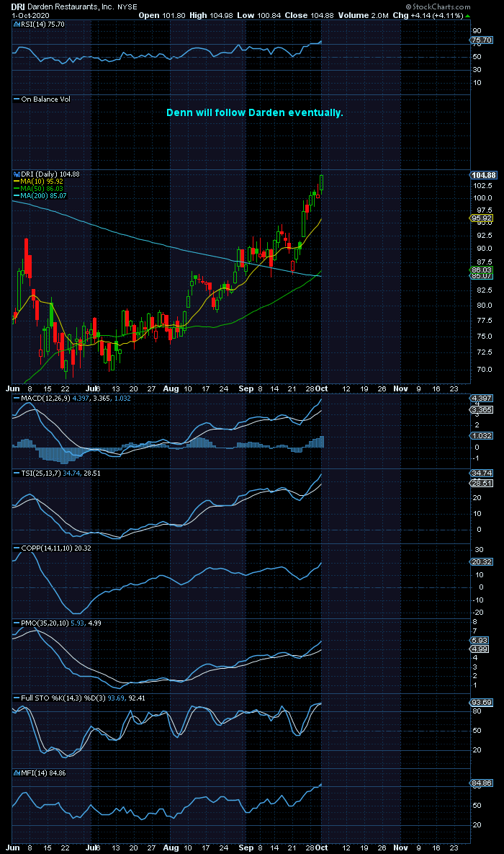This screenshot has width=504, height=854.
Task: Click the 34.74 TSI value tag
Action: point(481,473)
